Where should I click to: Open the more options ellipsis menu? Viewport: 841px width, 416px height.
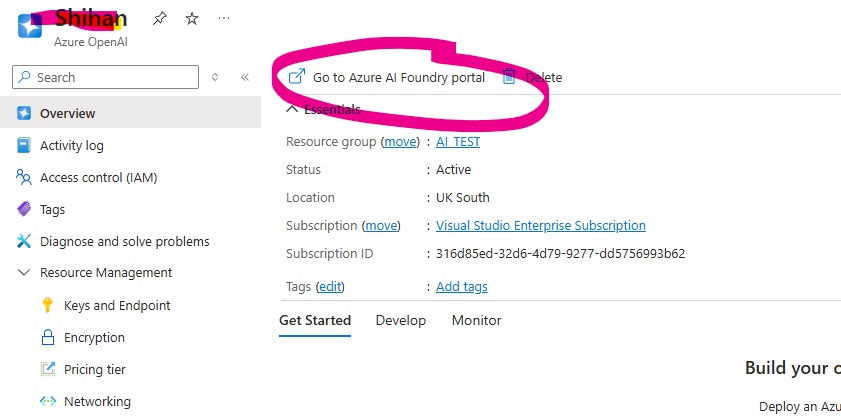[223, 19]
